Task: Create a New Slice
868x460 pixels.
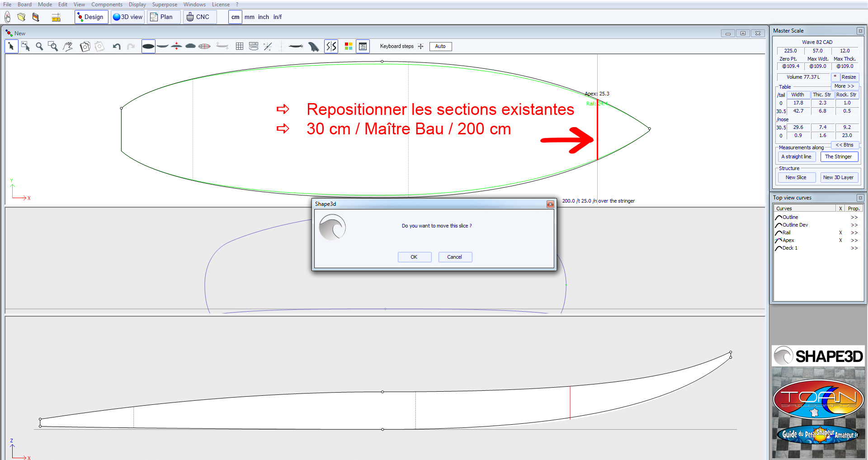Action: (x=796, y=177)
